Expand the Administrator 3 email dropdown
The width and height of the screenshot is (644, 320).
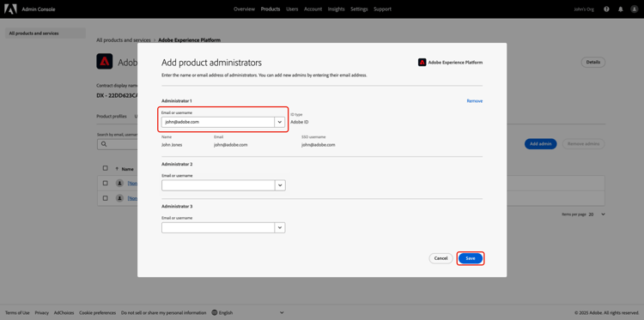click(280, 227)
